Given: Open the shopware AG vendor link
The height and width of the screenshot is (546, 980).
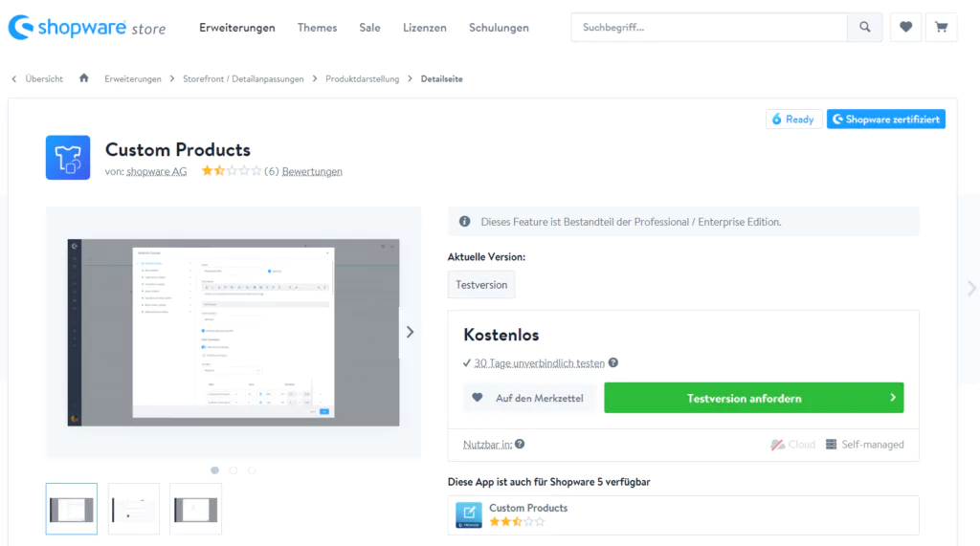Looking at the screenshot, I should 156,171.
